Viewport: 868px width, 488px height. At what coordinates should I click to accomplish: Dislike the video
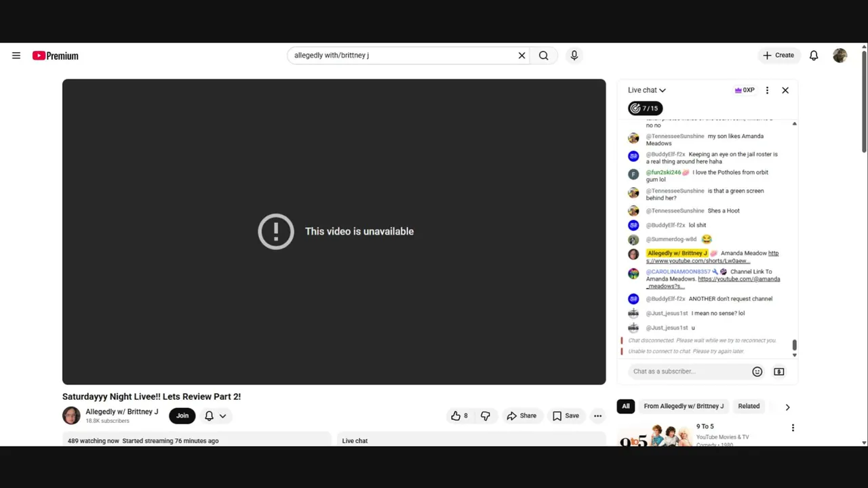tap(486, 415)
